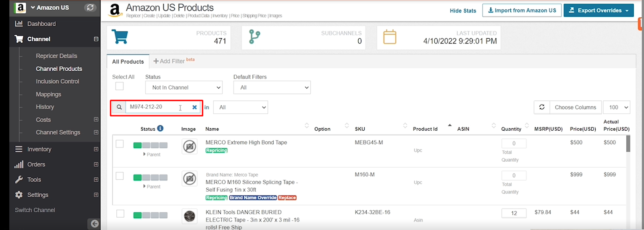Expand Parent under MERCO Extreme High Bond Tape
The height and width of the screenshot is (230, 644).
point(152,154)
